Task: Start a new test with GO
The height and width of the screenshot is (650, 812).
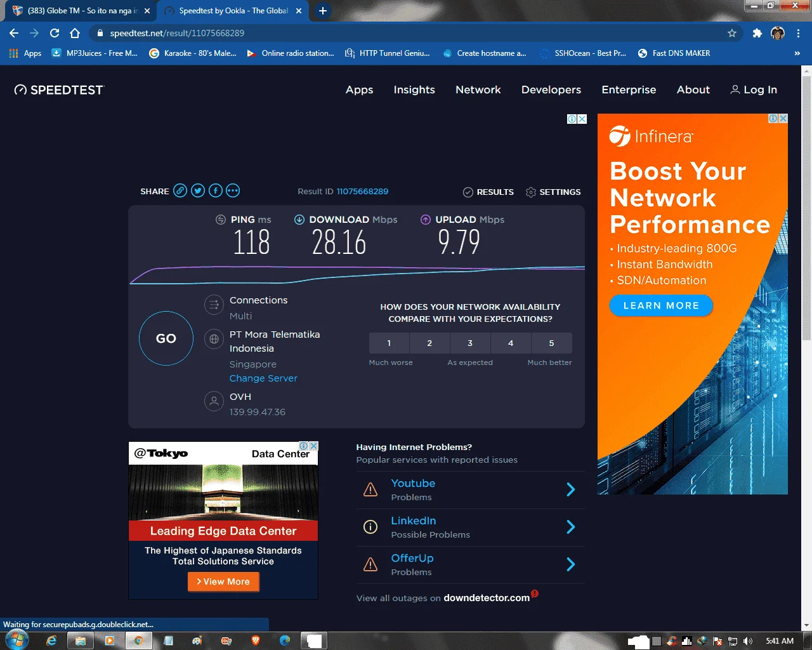Action: click(166, 338)
